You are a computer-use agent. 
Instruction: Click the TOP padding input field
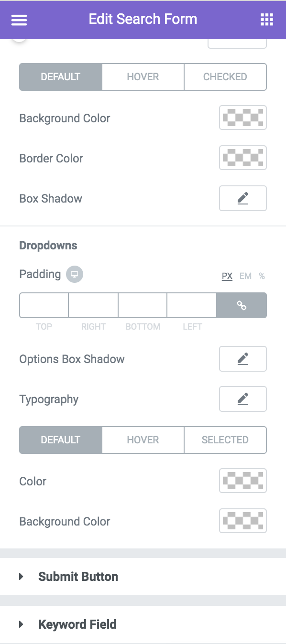click(x=44, y=305)
